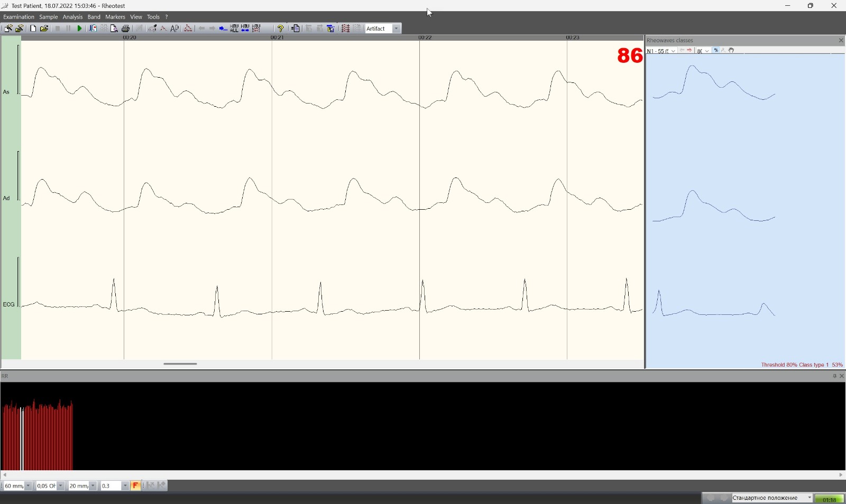Click the New document icon

click(33, 29)
